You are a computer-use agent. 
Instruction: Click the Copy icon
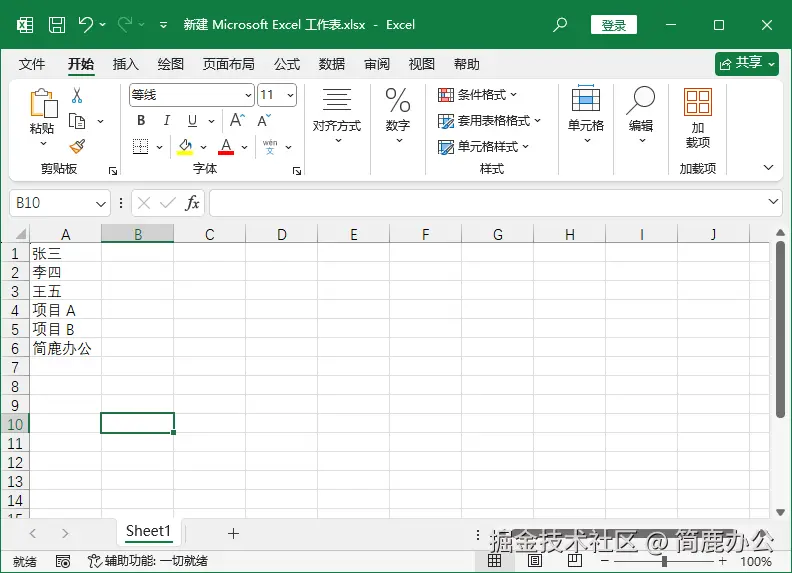tap(77, 121)
